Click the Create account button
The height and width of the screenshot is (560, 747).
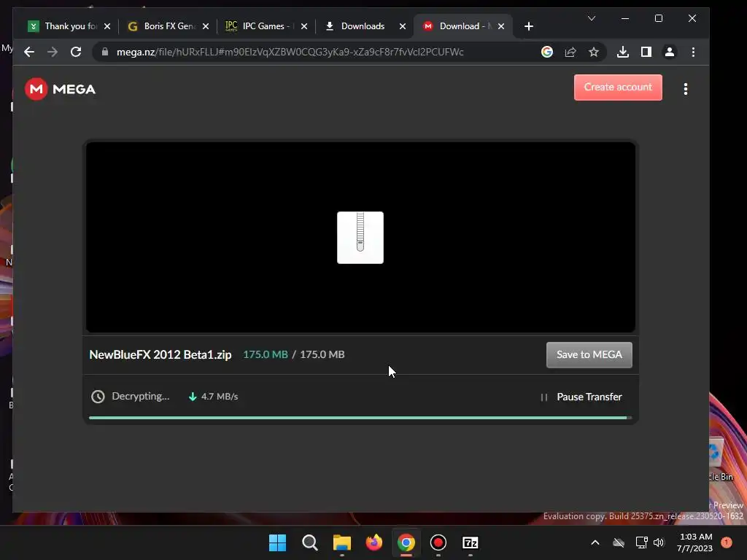[618, 87]
